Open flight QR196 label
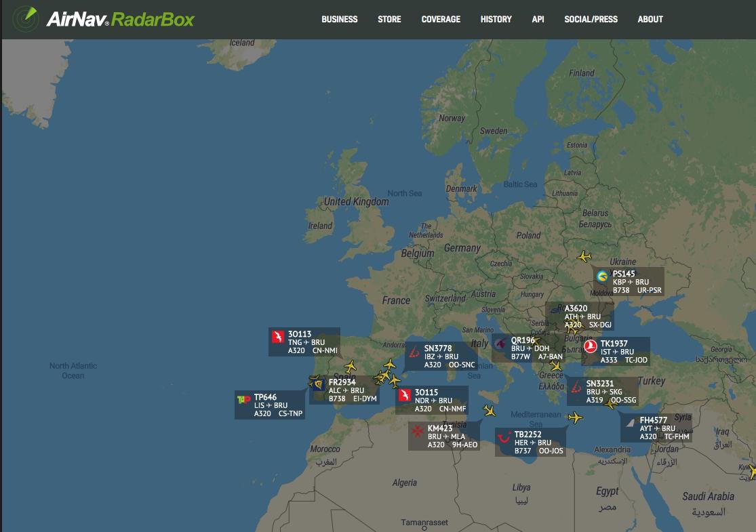This screenshot has height=532, width=756. [x=528, y=348]
